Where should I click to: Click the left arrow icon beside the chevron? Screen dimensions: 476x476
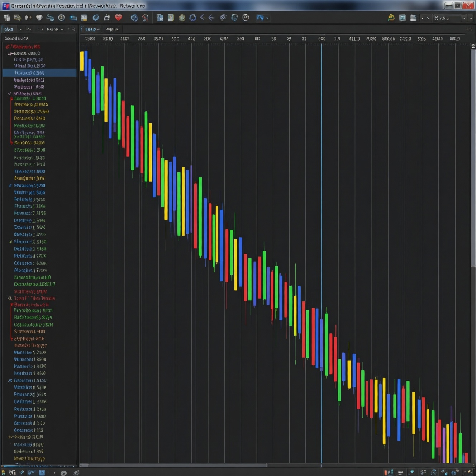(x=211, y=17)
